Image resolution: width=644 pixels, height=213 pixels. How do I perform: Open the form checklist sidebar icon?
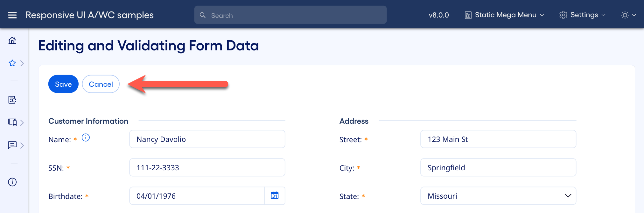pyautogui.click(x=12, y=100)
